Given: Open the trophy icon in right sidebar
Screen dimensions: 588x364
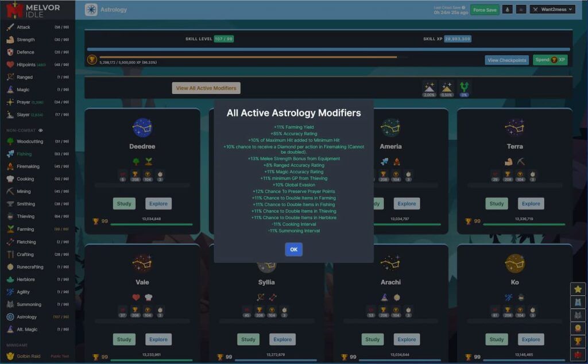Looking at the screenshot, I should coord(578,342).
